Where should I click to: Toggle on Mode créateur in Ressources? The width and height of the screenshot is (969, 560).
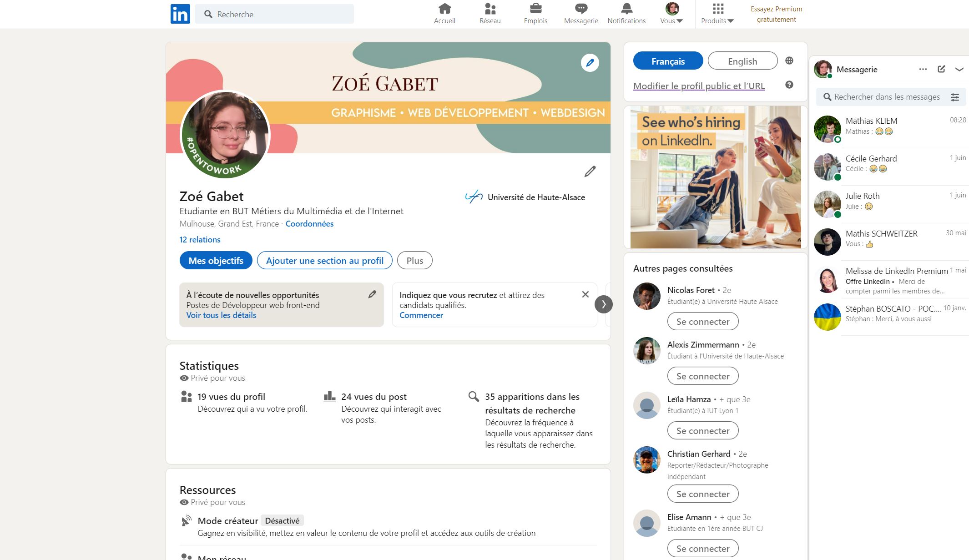click(282, 520)
